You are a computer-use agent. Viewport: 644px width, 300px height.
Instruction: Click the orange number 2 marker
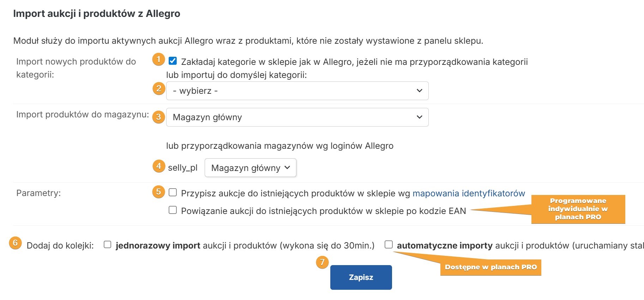coord(159,88)
